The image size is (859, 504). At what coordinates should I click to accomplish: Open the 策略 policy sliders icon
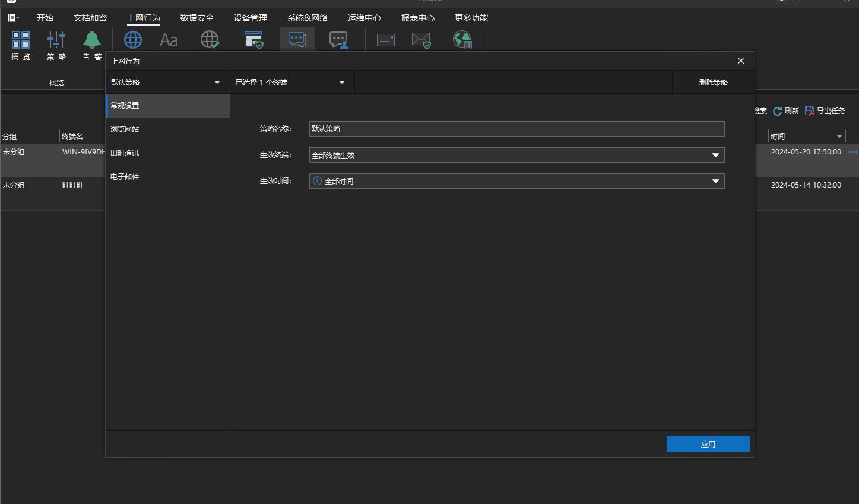point(56,46)
